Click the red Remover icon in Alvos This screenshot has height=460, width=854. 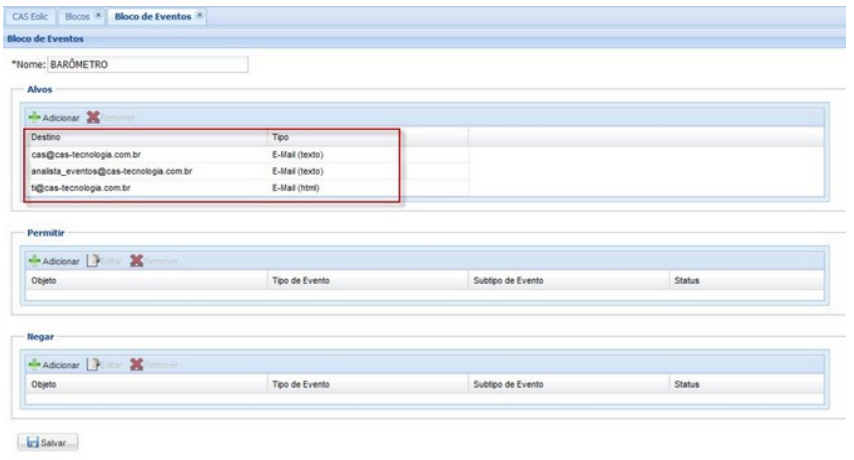pyautogui.click(x=95, y=117)
